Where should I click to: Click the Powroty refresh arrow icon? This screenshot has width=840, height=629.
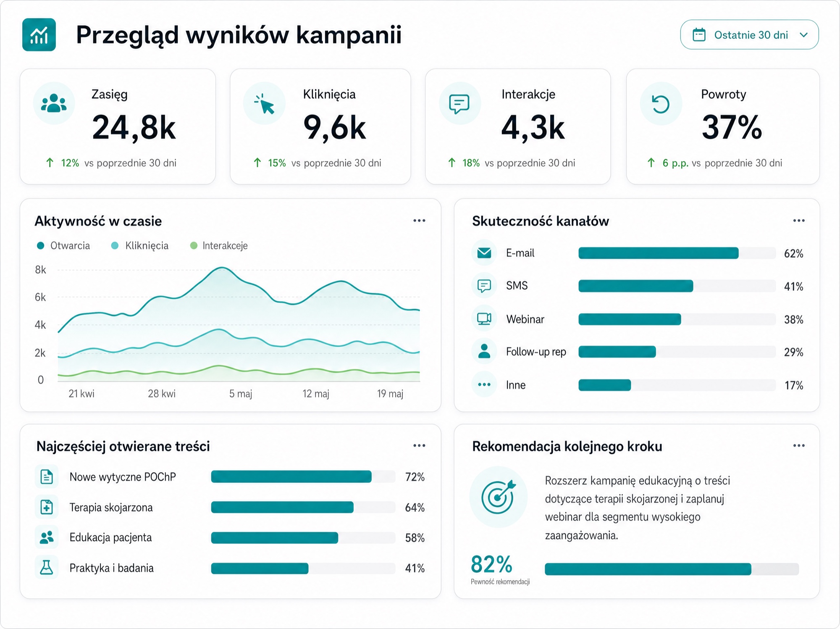[661, 103]
